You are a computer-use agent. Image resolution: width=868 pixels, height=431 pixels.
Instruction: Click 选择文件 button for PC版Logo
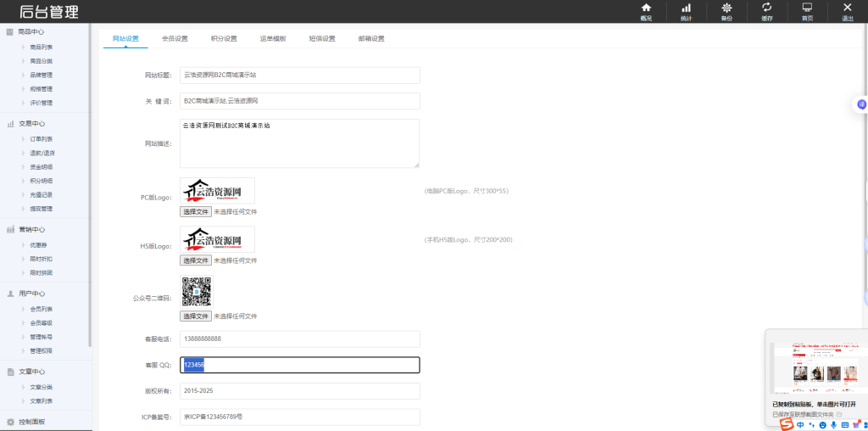[x=196, y=211]
